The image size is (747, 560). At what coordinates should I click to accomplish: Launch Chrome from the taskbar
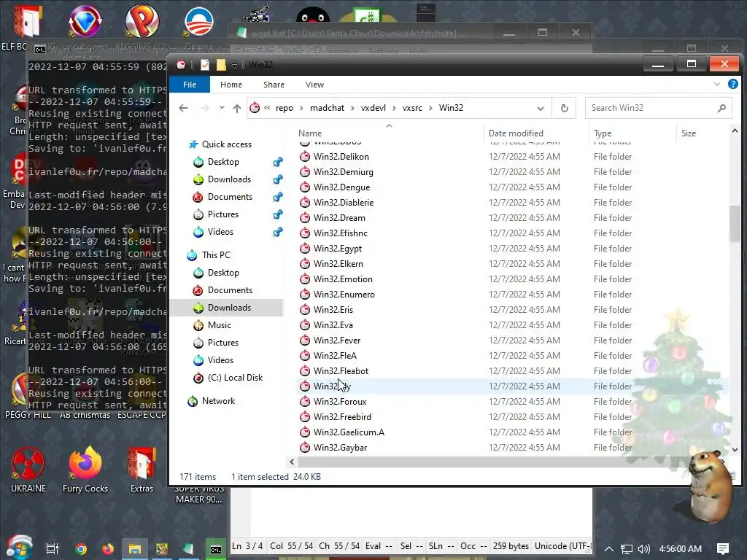tap(80, 548)
